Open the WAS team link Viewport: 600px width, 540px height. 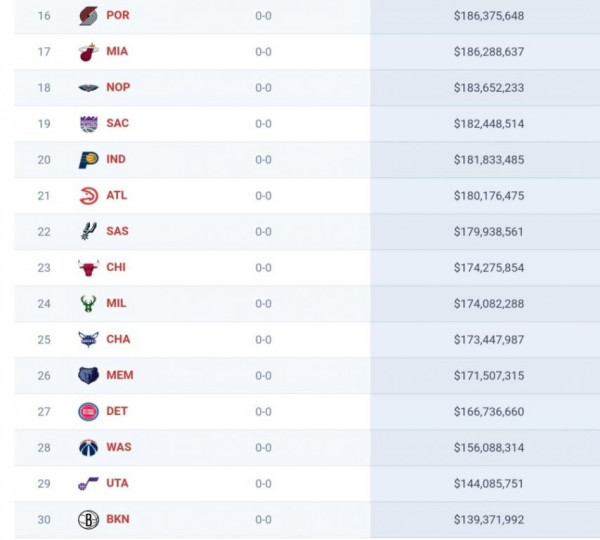point(118,448)
